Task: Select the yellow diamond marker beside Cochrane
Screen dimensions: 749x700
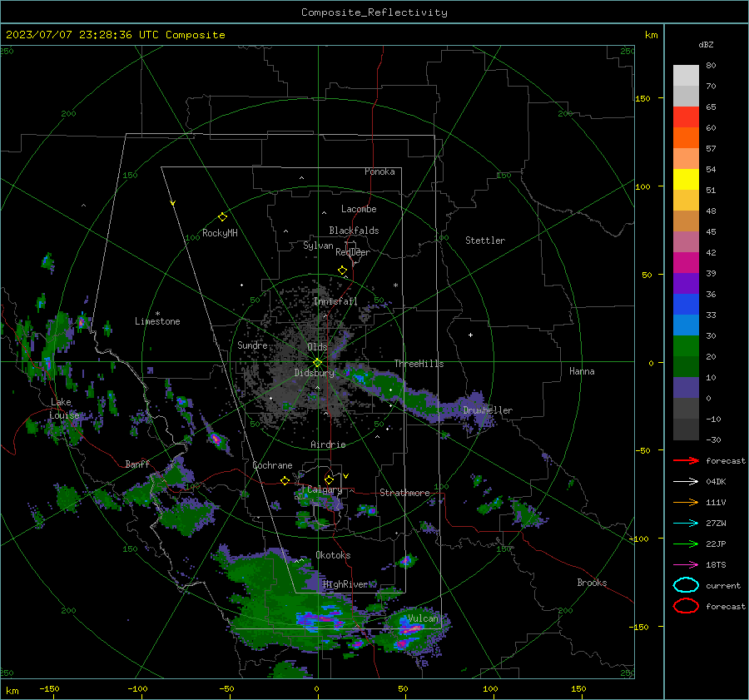Action: (285, 480)
